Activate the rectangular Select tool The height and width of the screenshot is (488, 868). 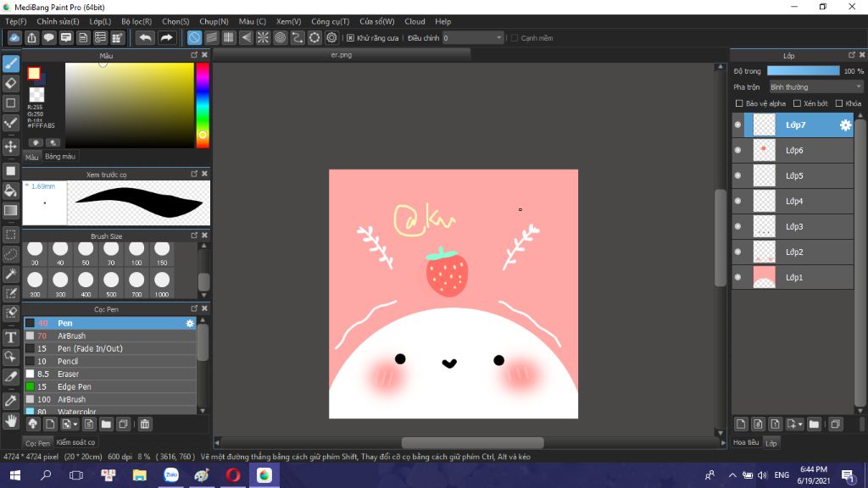(x=10, y=235)
